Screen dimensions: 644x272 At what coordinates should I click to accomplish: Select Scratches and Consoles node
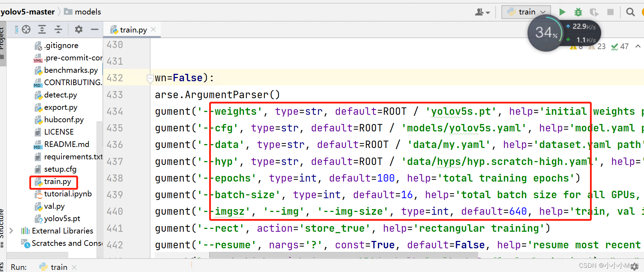pyautogui.click(x=62, y=243)
